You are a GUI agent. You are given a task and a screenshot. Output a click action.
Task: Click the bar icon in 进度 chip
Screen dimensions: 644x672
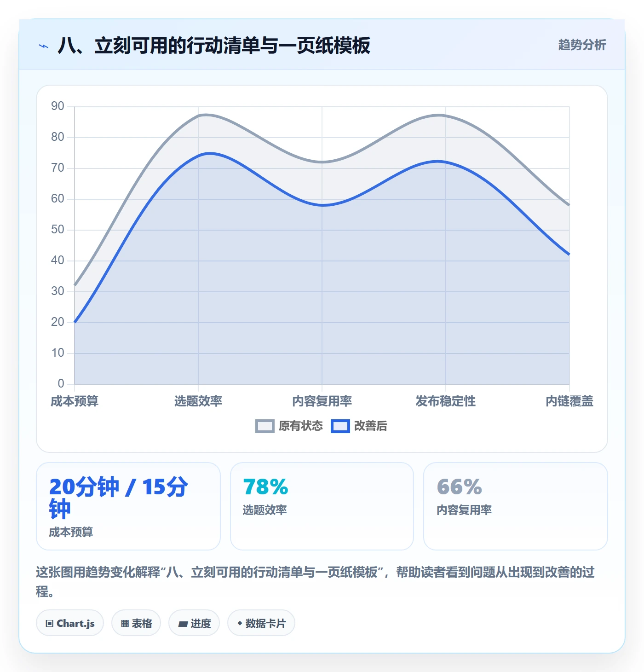click(183, 624)
